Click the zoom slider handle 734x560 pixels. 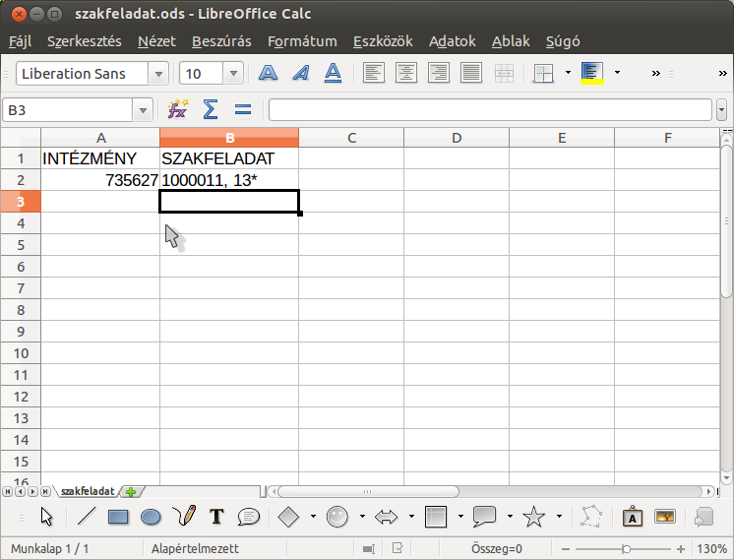626,549
